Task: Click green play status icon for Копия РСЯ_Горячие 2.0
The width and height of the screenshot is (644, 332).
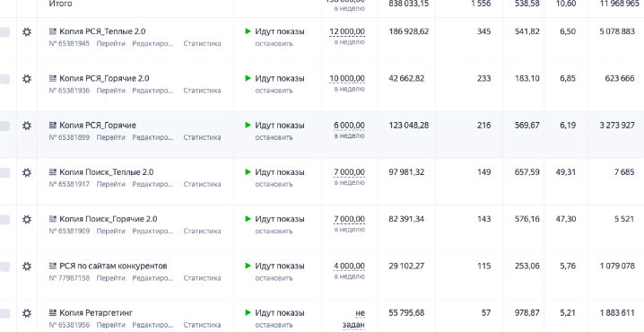Action: [248, 78]
